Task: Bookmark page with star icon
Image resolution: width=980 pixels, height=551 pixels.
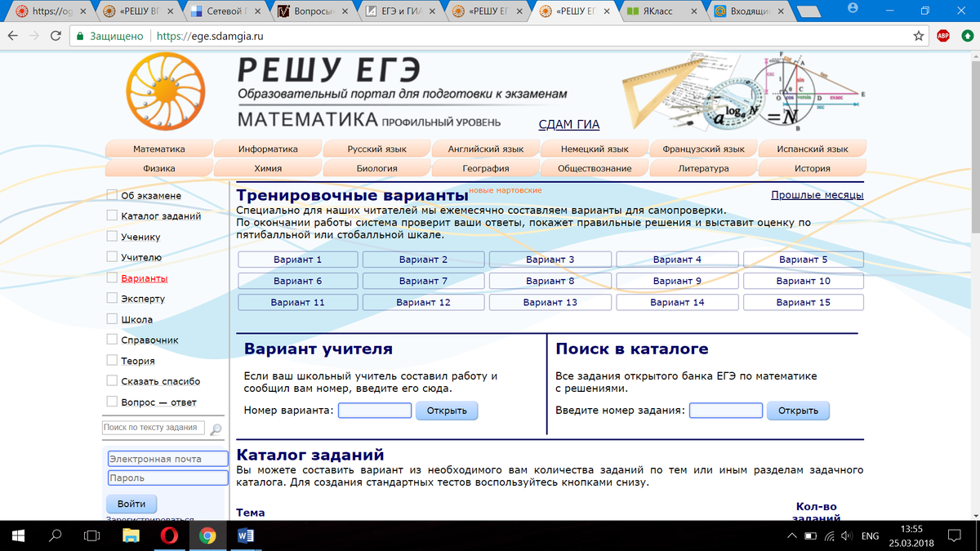Action: (919, 36)
